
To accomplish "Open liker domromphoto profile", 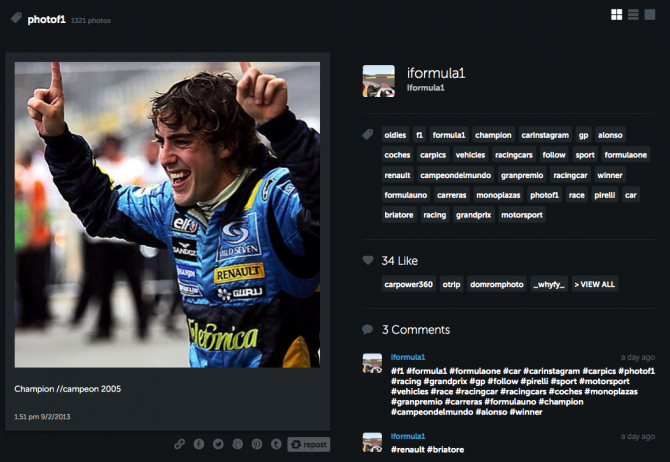I will (497, 284).
